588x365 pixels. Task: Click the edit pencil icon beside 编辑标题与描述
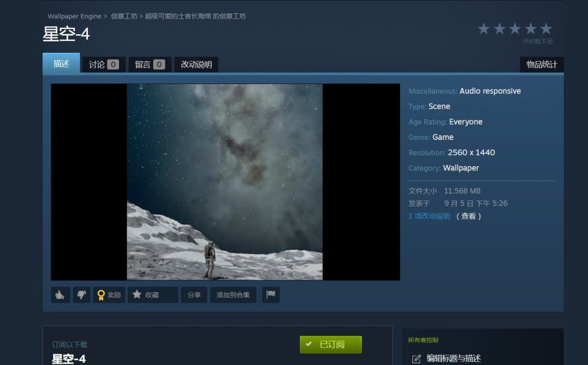tap(416, 359)
